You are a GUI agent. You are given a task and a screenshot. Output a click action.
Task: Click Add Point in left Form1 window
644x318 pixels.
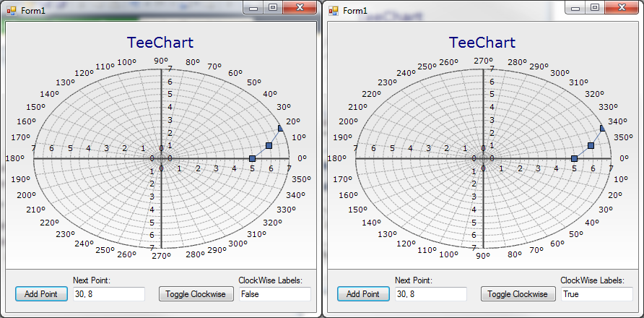(41, 294)
